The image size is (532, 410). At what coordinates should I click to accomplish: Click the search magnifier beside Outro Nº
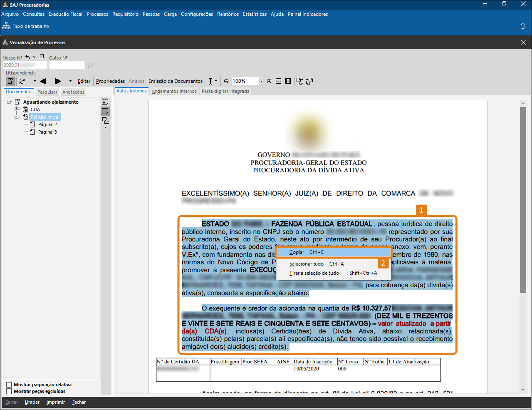point(90,65)
